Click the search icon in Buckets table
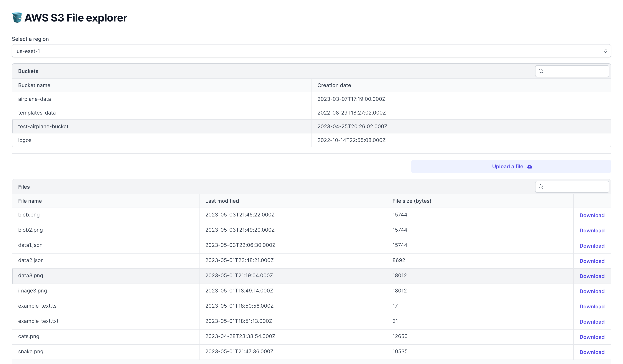The height and width of the screenshot is (364, 623). pyautogui.click(x=541, y=71)
